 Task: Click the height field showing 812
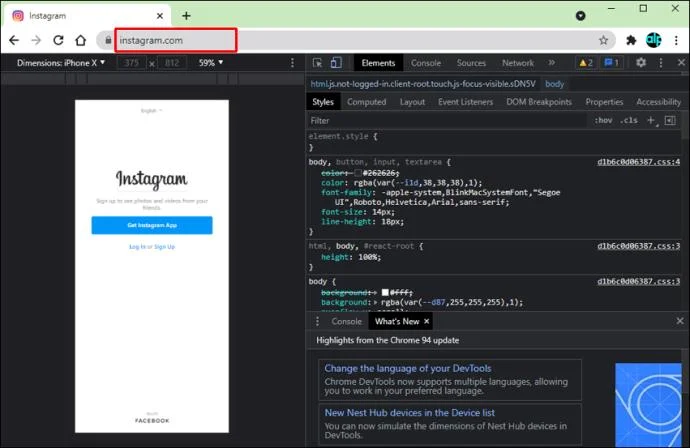click(x=172, y=63)
